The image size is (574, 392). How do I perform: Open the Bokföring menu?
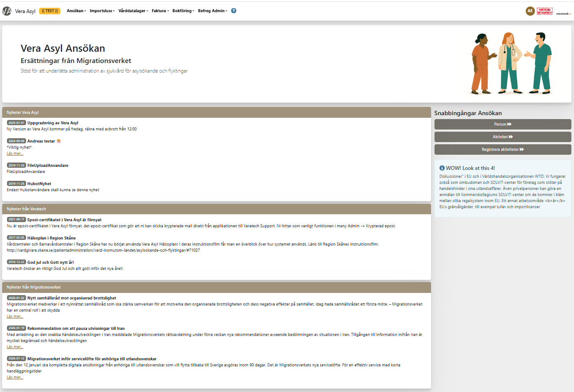click(183, 11)
